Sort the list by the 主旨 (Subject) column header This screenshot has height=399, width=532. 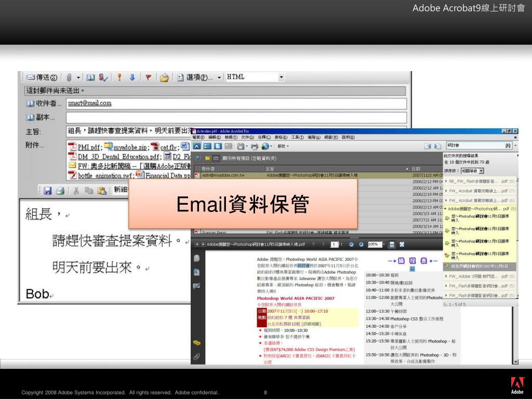pyautogui.click(x=337, y=169)
